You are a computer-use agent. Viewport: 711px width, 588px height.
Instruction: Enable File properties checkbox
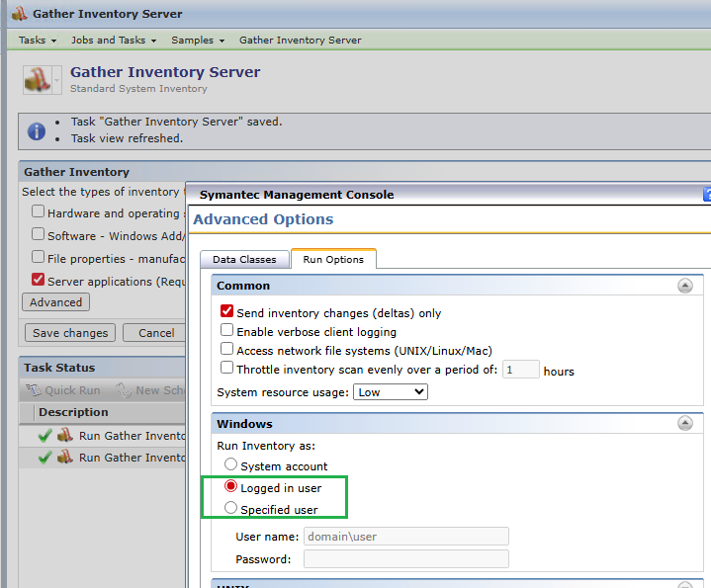(x=39, y=257)
